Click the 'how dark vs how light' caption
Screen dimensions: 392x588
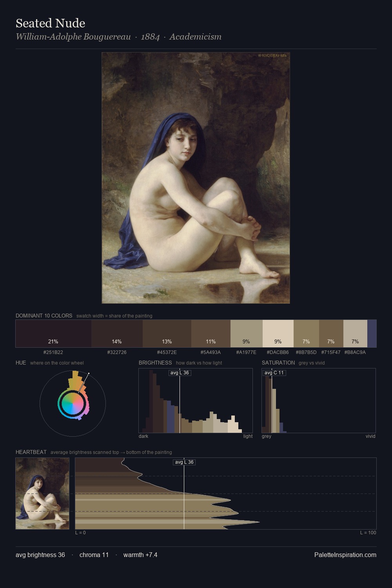click(199, 363)
